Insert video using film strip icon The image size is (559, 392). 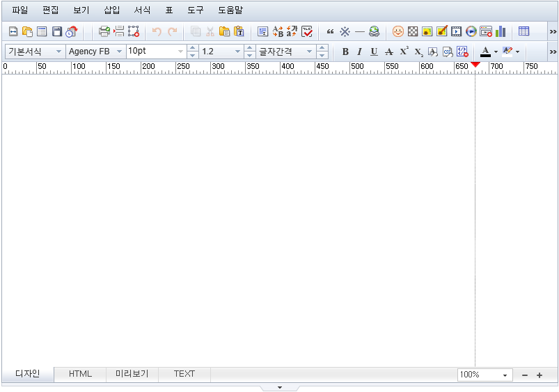pyautogui.click(x=457, y=32)
